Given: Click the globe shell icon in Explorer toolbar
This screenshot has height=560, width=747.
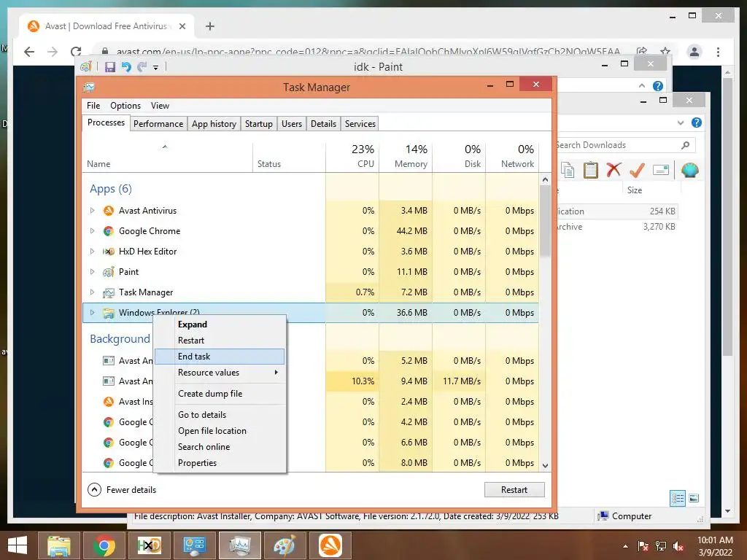Looking at the screenshot, I should [x=690, y=169].
